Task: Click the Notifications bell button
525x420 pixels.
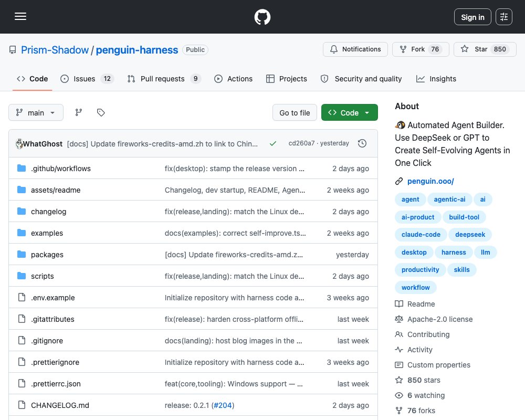Action: (355, 49)
